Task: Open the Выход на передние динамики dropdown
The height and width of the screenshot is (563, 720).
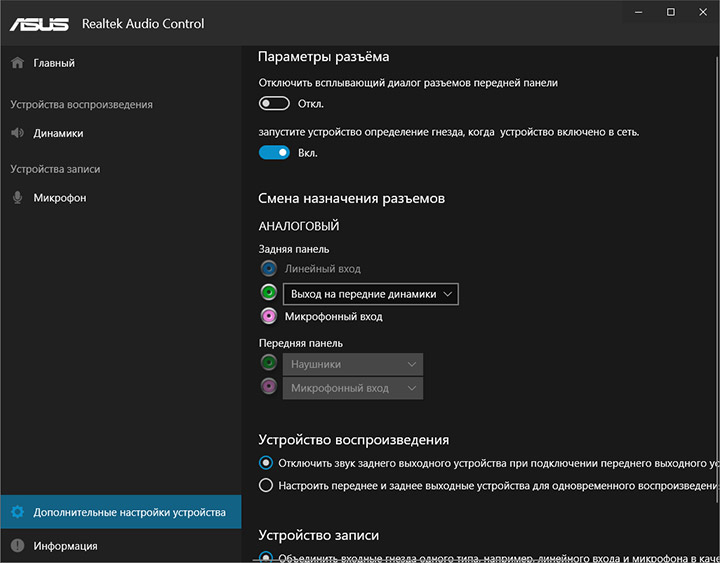Action: [x=371, y=293]
